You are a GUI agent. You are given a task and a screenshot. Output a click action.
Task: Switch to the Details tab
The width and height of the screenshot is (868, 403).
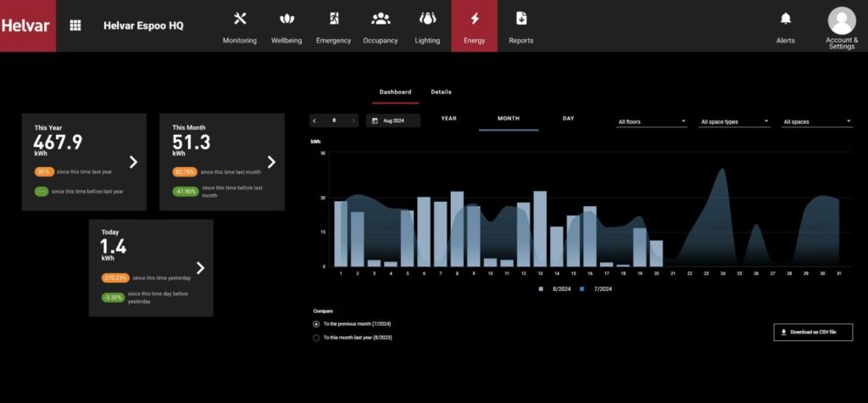(441, 92)
